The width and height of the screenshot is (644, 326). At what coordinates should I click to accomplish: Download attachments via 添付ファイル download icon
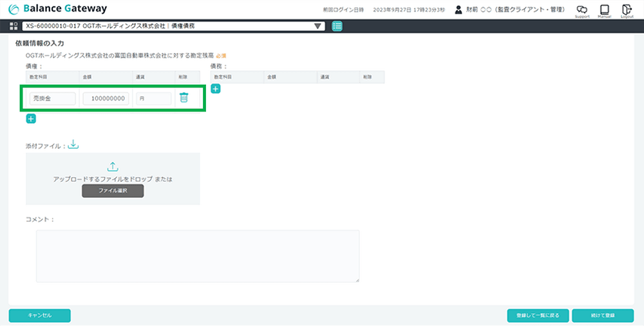point(73,144)
